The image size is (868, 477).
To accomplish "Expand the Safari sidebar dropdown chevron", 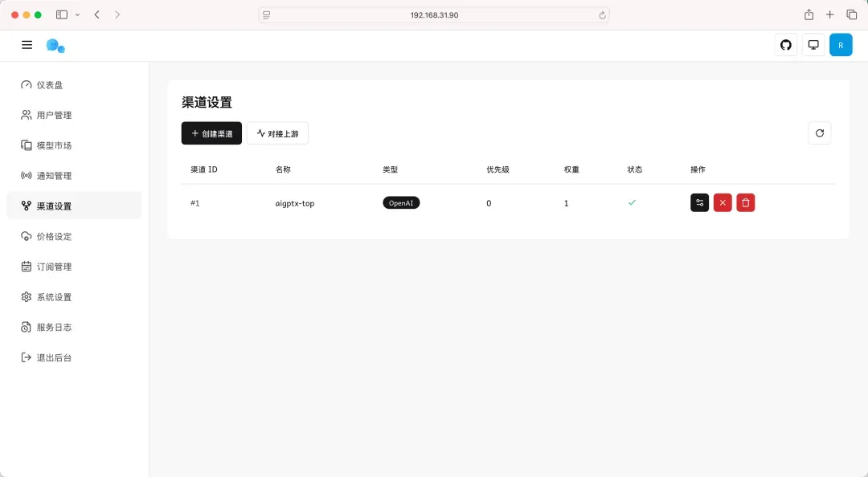I will pos(77,15).
